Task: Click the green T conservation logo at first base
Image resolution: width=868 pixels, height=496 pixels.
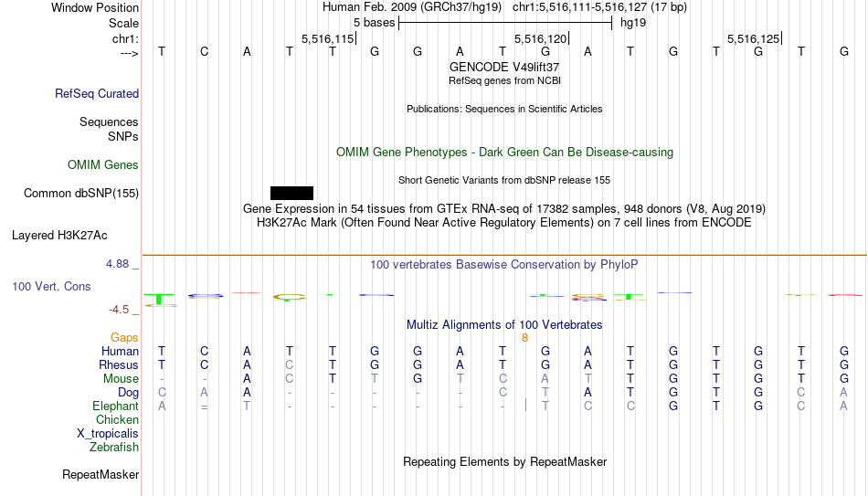Action: (x=159, y=299)
